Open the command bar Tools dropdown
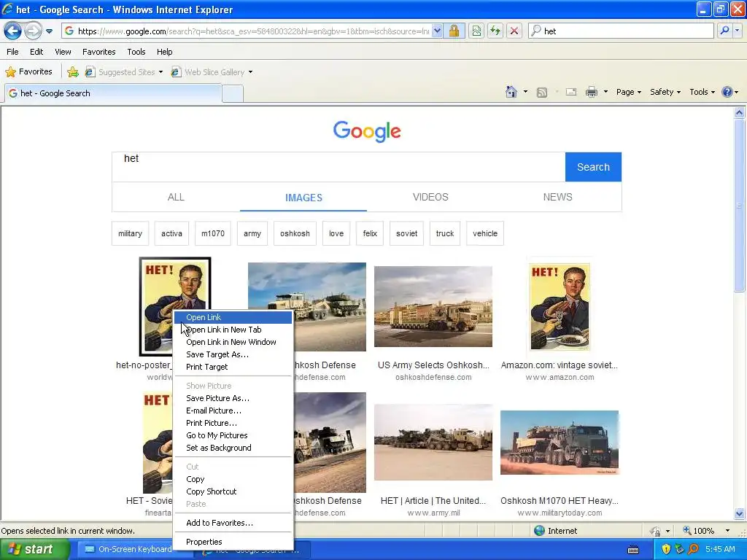The image size is (747, 560). click(703, 92)
